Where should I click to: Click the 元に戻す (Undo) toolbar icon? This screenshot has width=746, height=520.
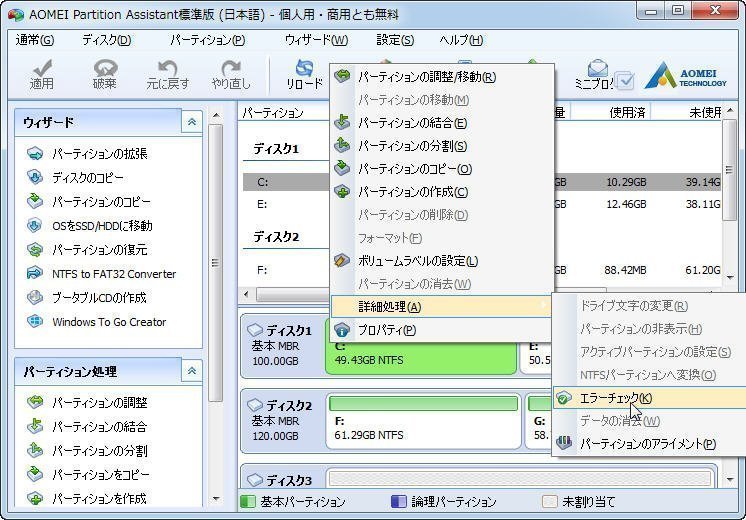click(167, 75)
